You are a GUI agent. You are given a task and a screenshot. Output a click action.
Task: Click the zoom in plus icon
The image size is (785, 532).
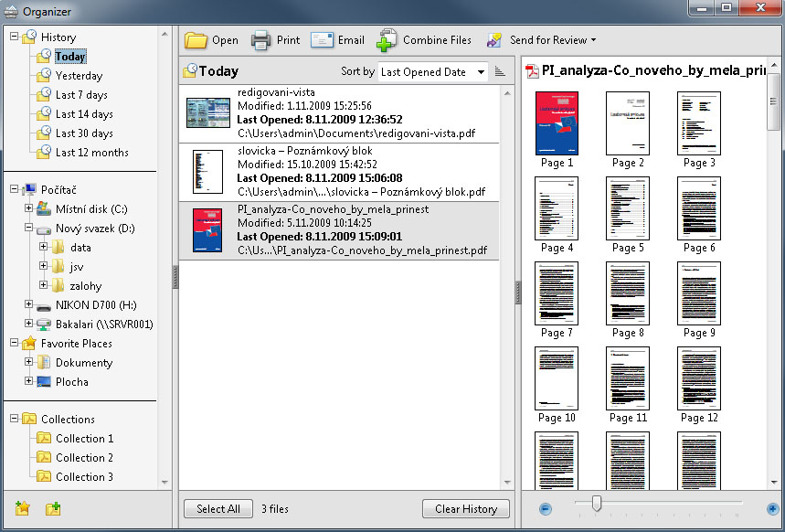(x=772, y=508)
